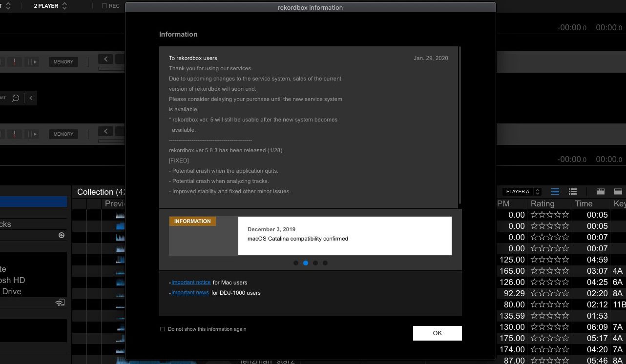Click the key cell 11B
626x364 pixels.
[619, 304]
